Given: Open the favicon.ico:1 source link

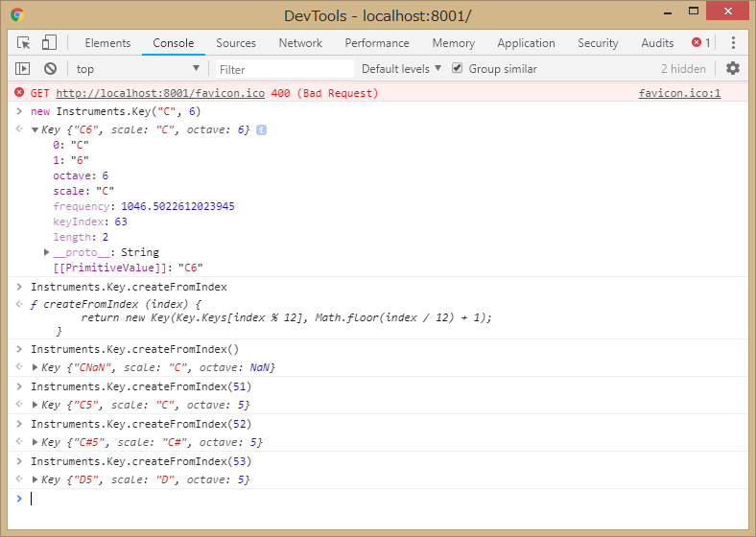Looking at the screenshot, I should coord(679,94).
